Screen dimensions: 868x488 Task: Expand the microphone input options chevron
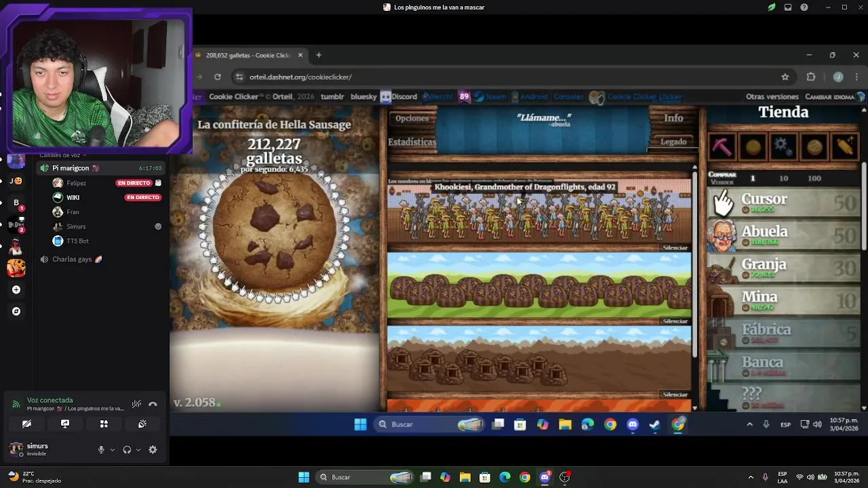[113, 449]
